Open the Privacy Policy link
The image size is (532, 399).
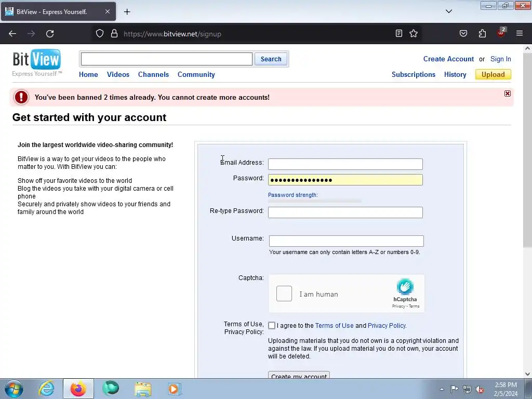click(387, 325)
